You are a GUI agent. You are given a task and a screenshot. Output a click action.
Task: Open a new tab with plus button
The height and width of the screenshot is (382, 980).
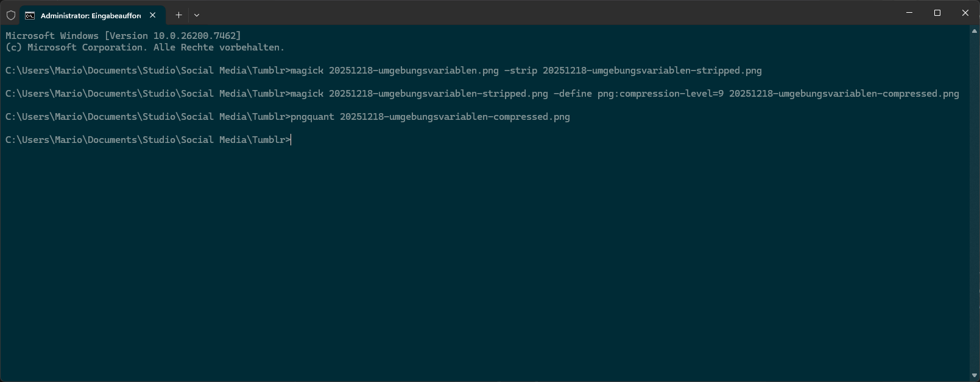tap(178, 15)
